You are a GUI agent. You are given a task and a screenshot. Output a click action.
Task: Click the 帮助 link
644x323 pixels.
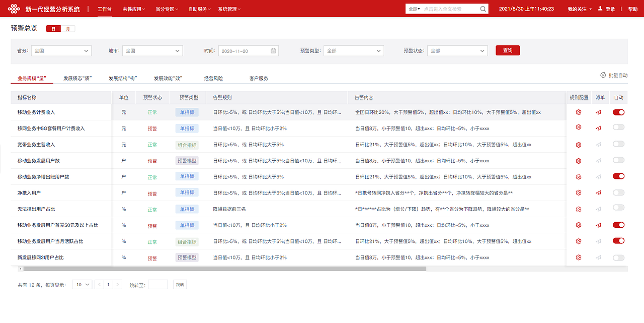[x=633, y=9]
